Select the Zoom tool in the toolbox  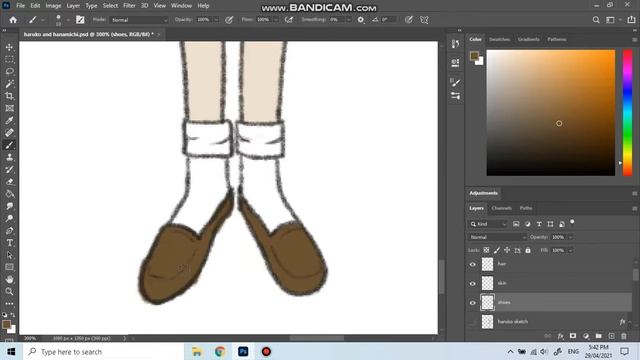[x=9, y=291]
